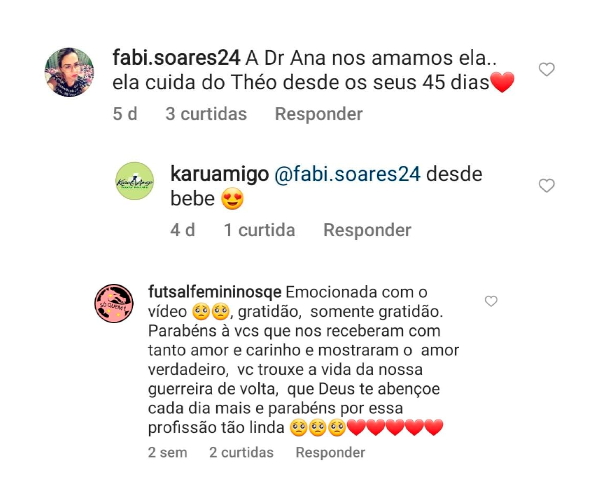View the 1 curtida on karuamigo's reply
The width and height of the screenshot is (598, 488).
pos(259,230)
